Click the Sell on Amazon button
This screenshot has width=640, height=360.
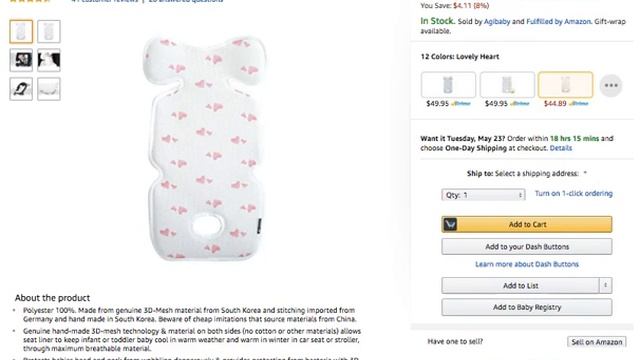pyautogui.click(x=596, y=342)
